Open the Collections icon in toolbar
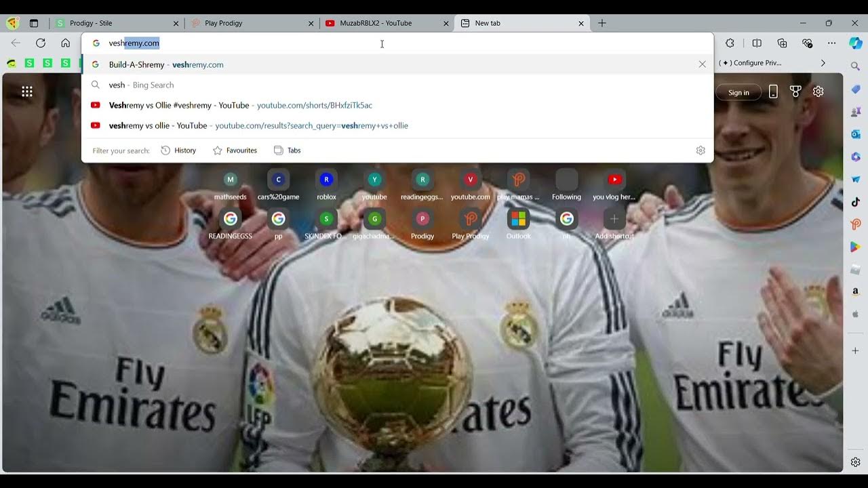The width and height of the screenshot is (868, 488). (x=782, y=43)
